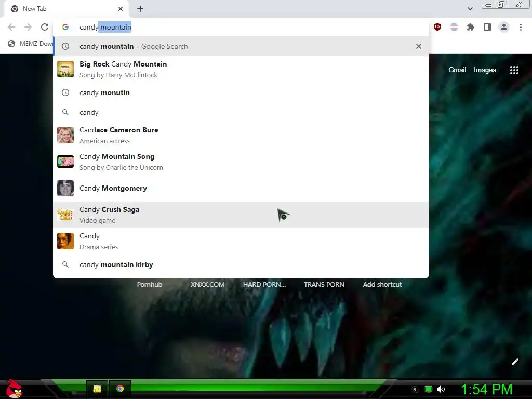The height and width of the screenshot is (399, 532).
Task: Select candy monutin history suggestion
Action: [241, 92]
